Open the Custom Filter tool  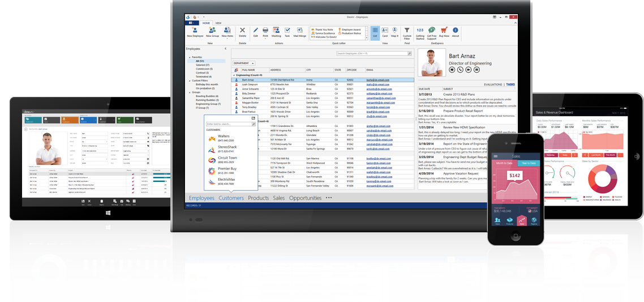pyautogui.click(x=407, y=32)
